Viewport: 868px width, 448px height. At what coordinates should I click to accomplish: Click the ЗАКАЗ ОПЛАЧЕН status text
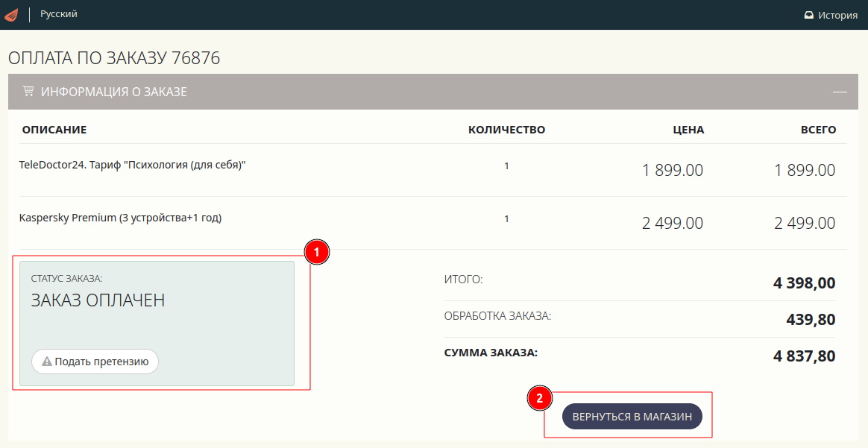pyautogui.click(x=98, y=300)
